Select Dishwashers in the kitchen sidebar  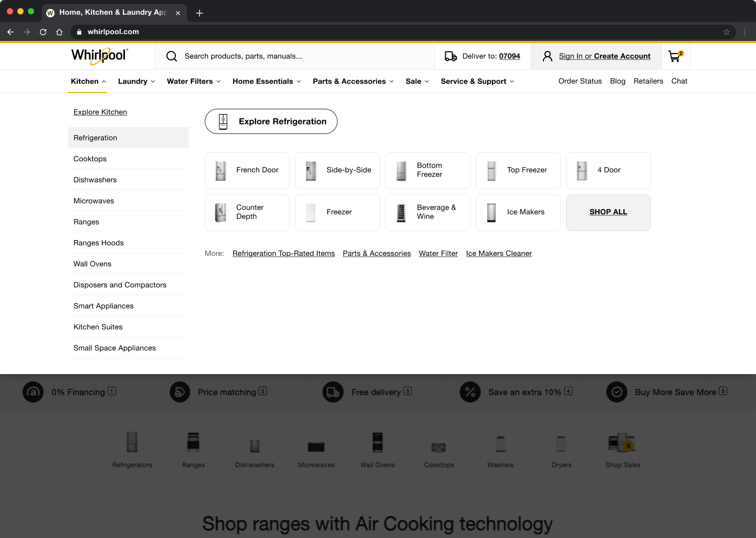coord(95,180)
